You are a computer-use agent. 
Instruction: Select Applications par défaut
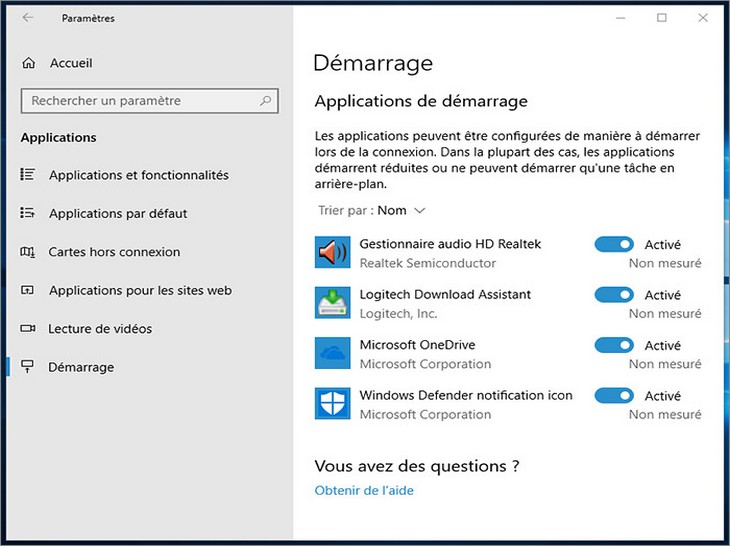[x=118, y=214]
